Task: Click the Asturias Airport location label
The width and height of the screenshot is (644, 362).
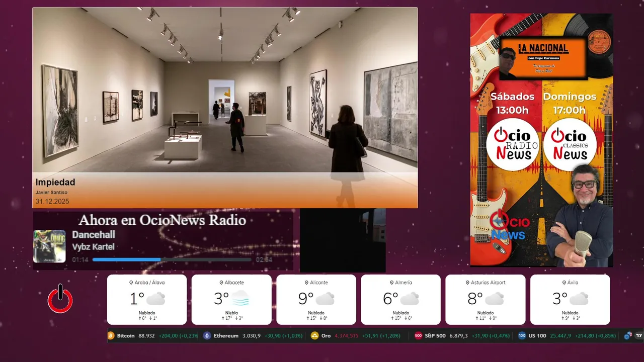Action: click(x=486, y=283)
